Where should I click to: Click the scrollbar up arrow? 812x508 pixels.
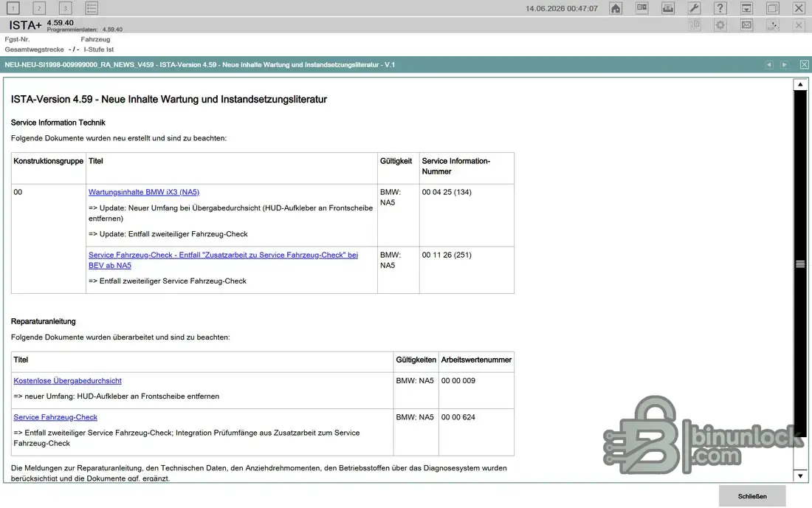point(800,84)
